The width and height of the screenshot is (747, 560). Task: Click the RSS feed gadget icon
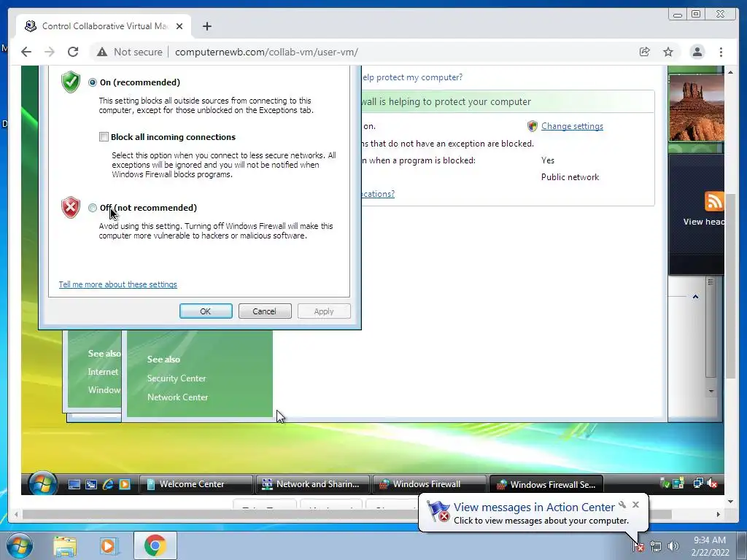(x=714, y=201)
